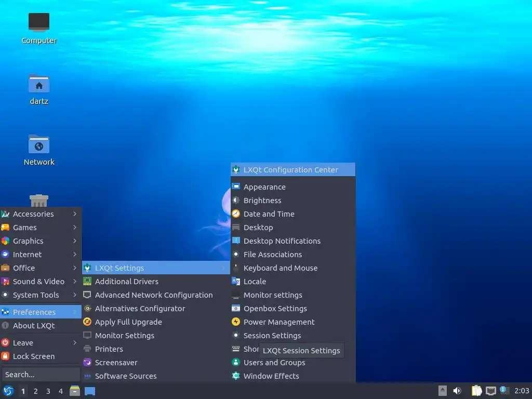Expand the Graphics submenu arrow
The height and width of the screenshot is (399, 532).
[x=75, y=241]
